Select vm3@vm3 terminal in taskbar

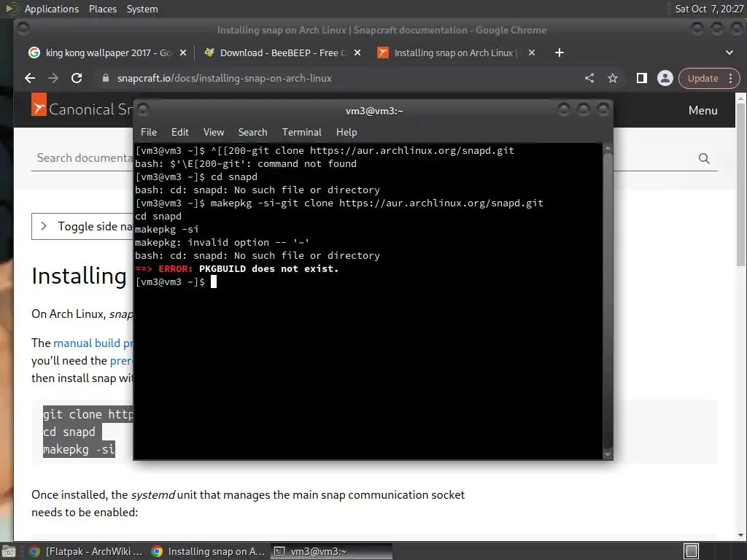tap(332, 551)
